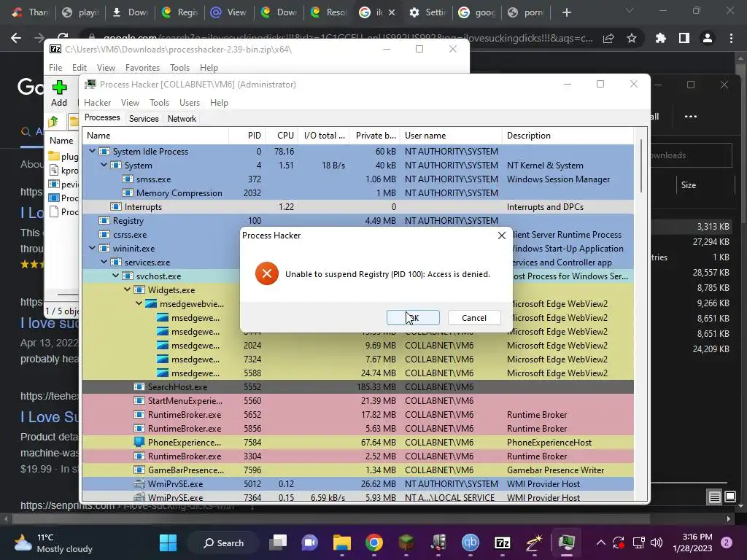Image resolution: width=747 pixels, height=560 pixels.
Task: Click the three-dot more button in background window
Action: (691, 116)
